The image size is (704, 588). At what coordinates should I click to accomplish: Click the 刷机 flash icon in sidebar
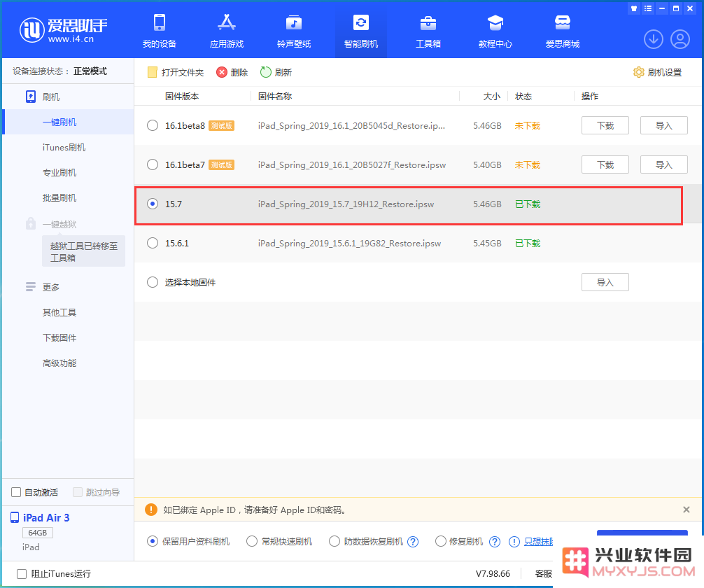click(31, 97)
